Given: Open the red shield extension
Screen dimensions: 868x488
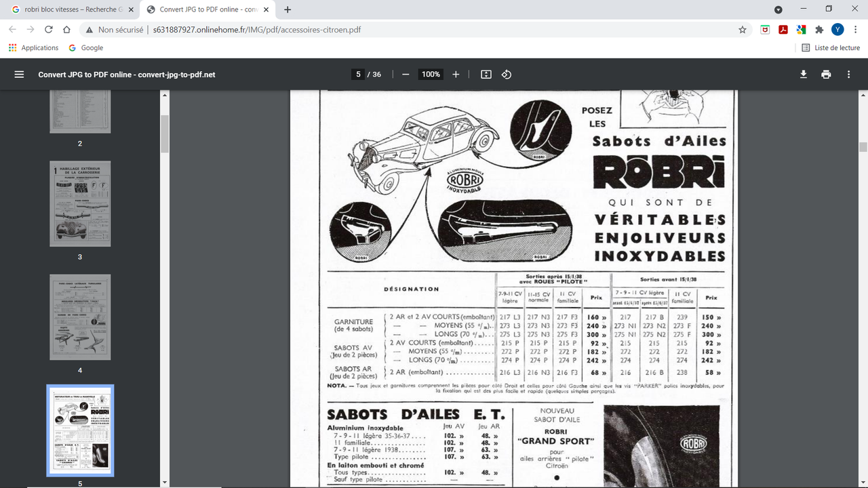Looking at the screenshot, I should [x=765, y=30].
